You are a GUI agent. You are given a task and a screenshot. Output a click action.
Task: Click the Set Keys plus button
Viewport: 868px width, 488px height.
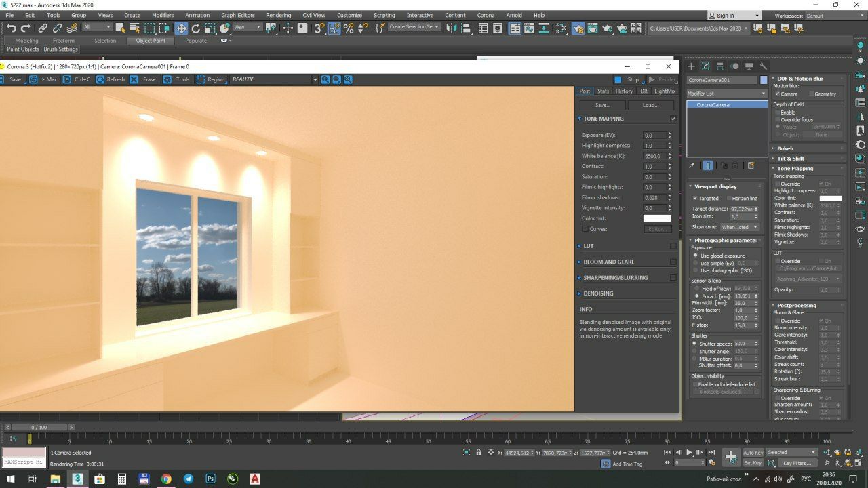(730, 457)
